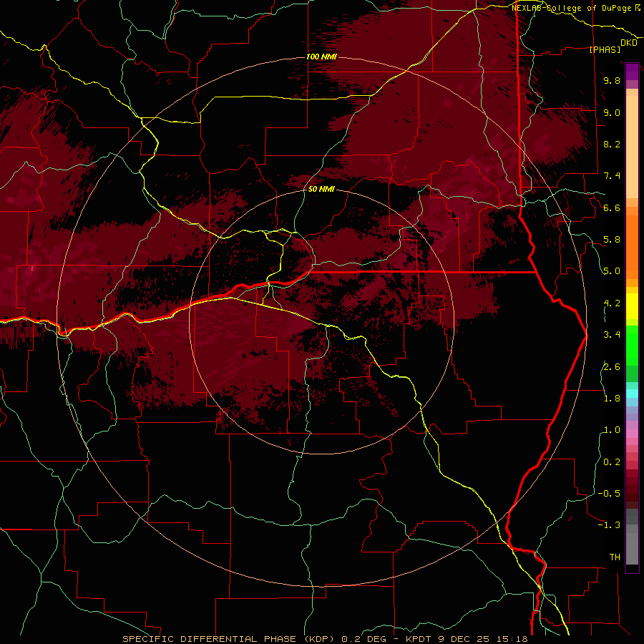Click the 1.8 color scale value
The width and height of the screenshot is (644, 644).
(612, 399)
